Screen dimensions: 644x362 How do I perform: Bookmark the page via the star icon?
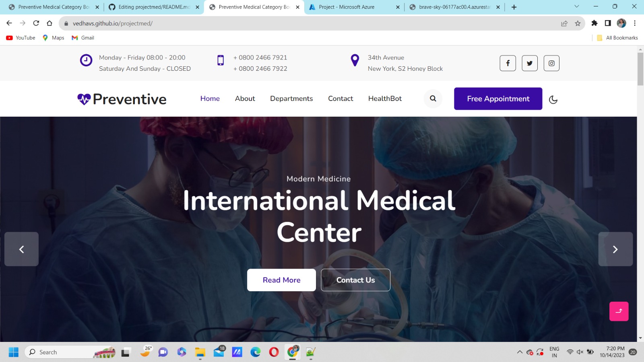click(x=578, y=23)
